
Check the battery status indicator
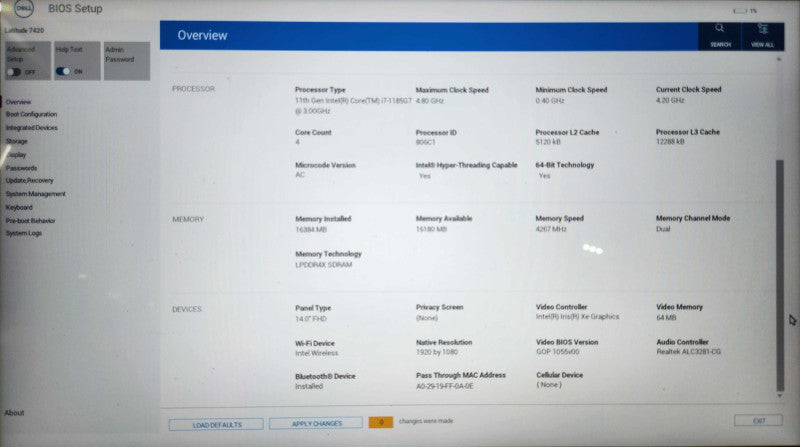(x=744, y=11)
